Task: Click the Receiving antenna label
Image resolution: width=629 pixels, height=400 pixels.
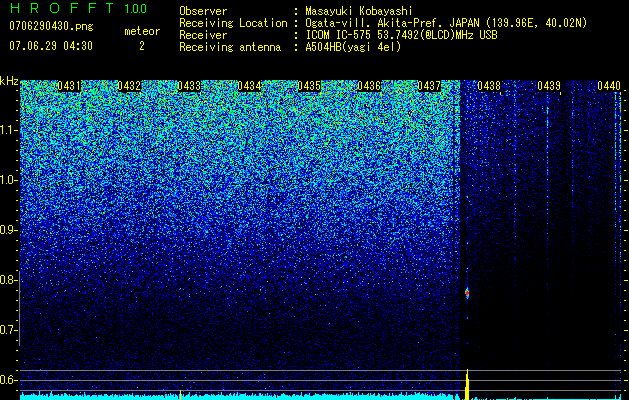Action: 230,47
